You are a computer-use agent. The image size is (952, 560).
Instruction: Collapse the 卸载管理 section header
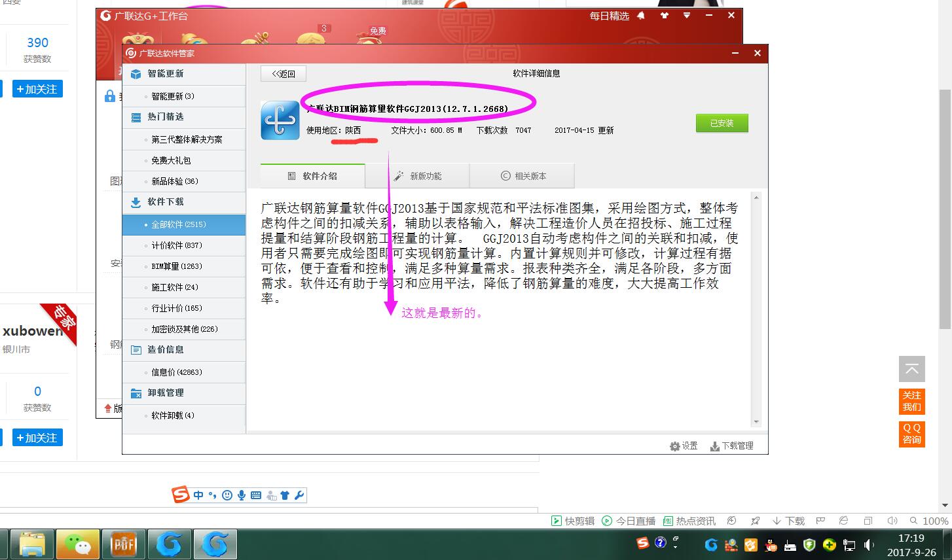point(184,393)
